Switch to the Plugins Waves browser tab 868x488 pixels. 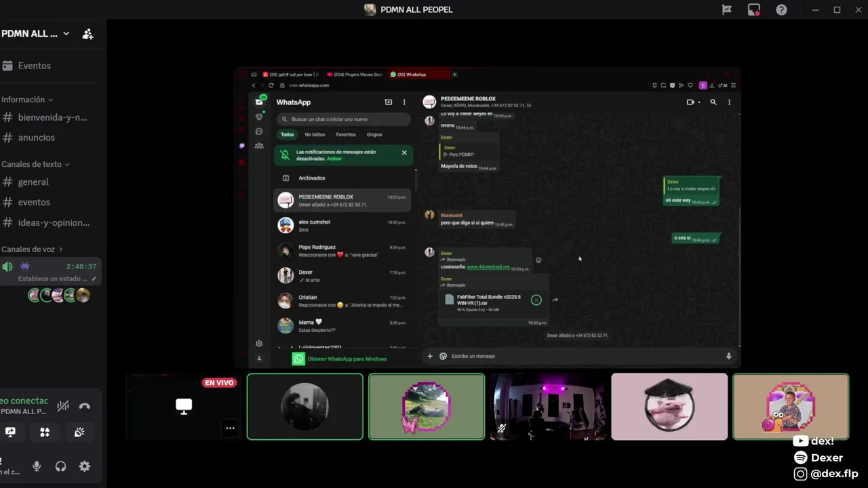[x=355, y=75]
